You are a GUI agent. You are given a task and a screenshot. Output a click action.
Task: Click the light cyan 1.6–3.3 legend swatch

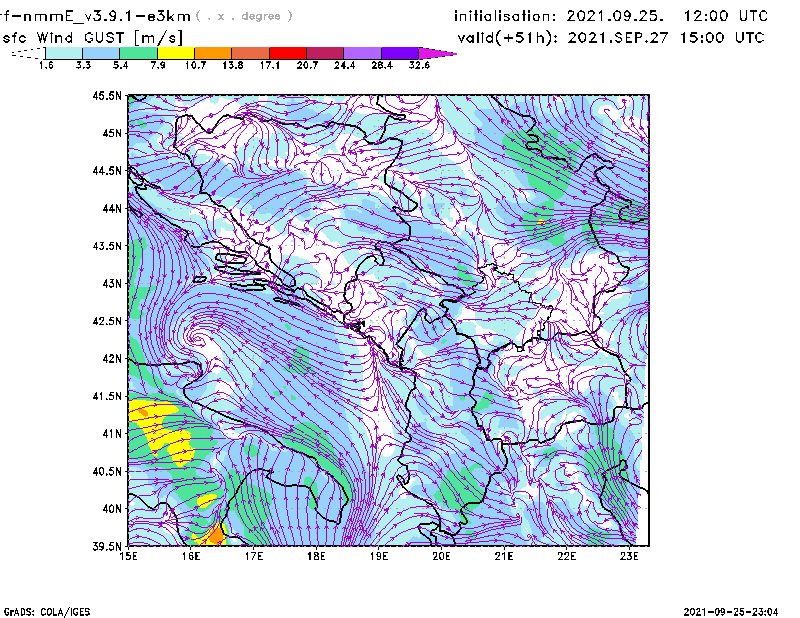pyautogui.click(x=64, y=53)
